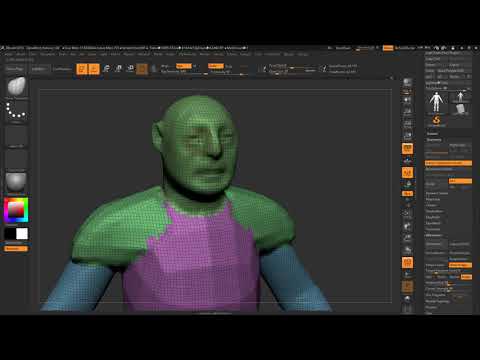Pick a hue in the color picker square
The height and width of the screenshot is (360, 480).
16,210
